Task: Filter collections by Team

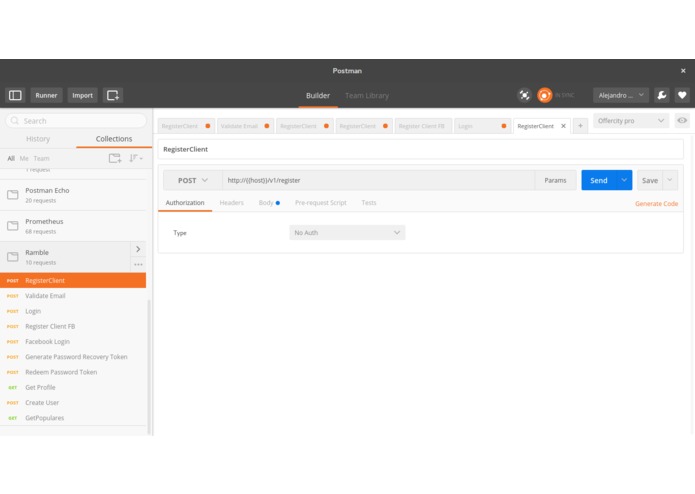Action: (42, 159)
